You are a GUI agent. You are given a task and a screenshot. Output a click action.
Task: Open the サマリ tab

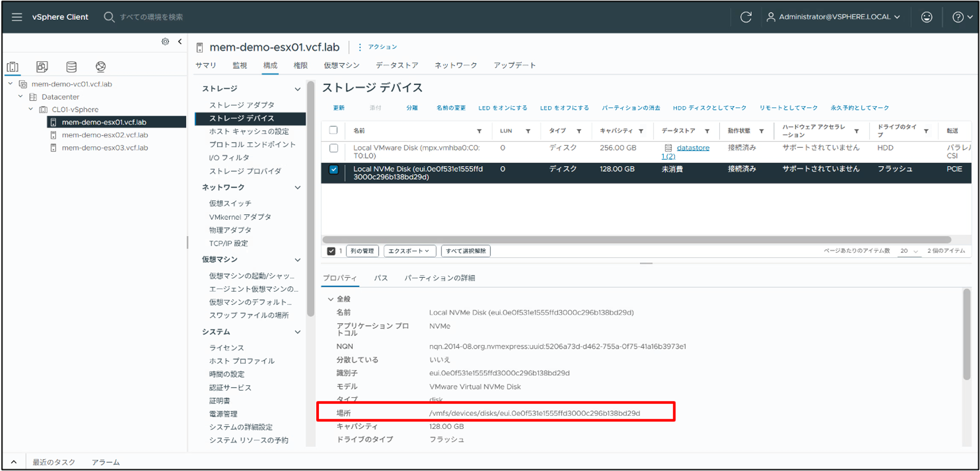[x=205, y=65]
